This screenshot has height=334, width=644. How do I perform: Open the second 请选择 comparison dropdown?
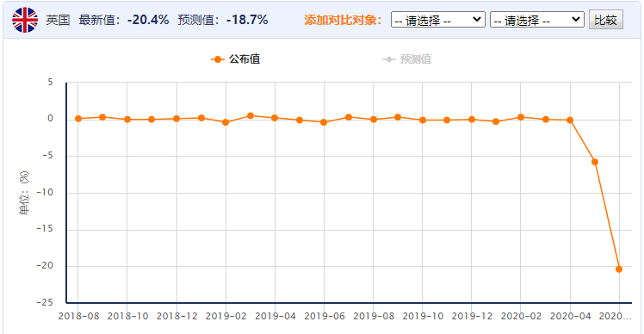click(536, 20)
